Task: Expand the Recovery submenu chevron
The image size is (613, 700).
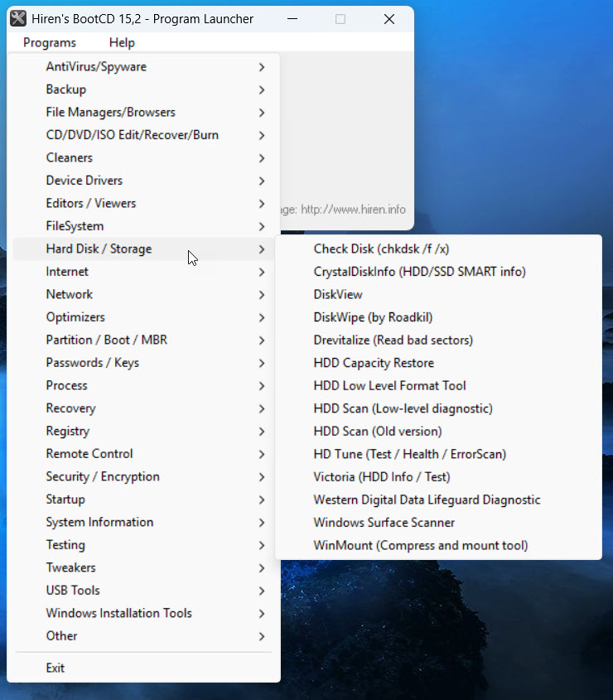Action: (262, 408)
